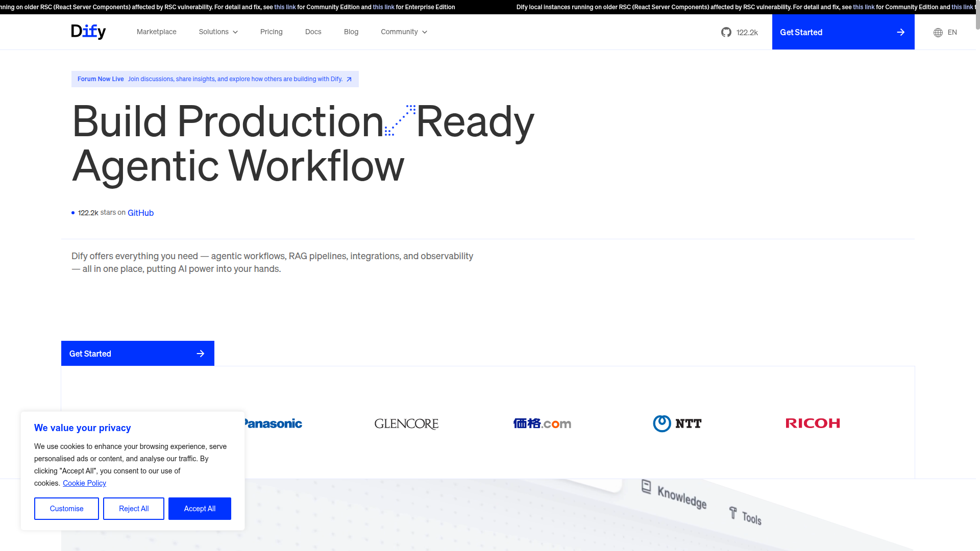Open the Forum Now Live announcement banner
Screen dimensions: 980x551
pyautogui.click(x=214, y=79)
